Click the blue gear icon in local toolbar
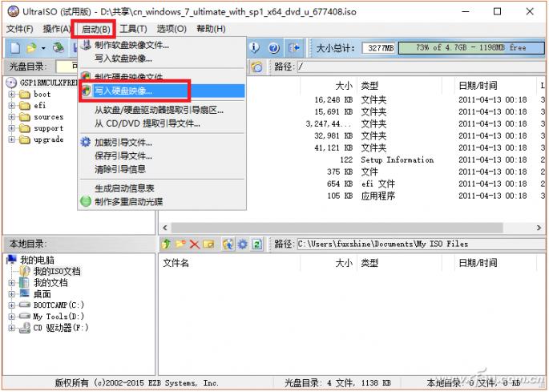 coord(243,244)
